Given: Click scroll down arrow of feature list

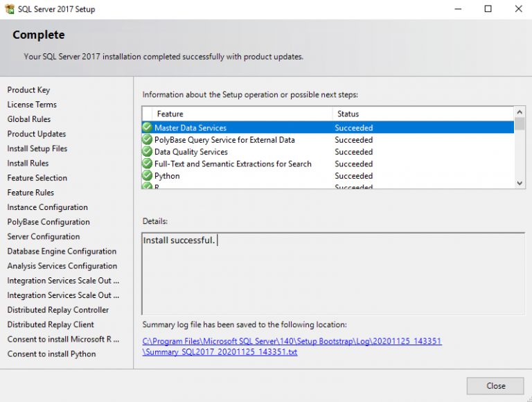Looking at the screenshot, I should coord(520,184).
